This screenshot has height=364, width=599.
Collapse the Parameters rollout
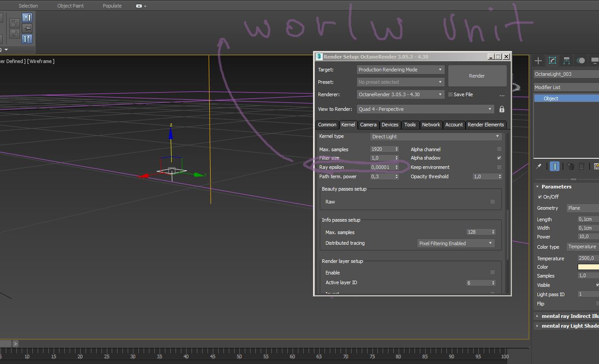[556, 187]
